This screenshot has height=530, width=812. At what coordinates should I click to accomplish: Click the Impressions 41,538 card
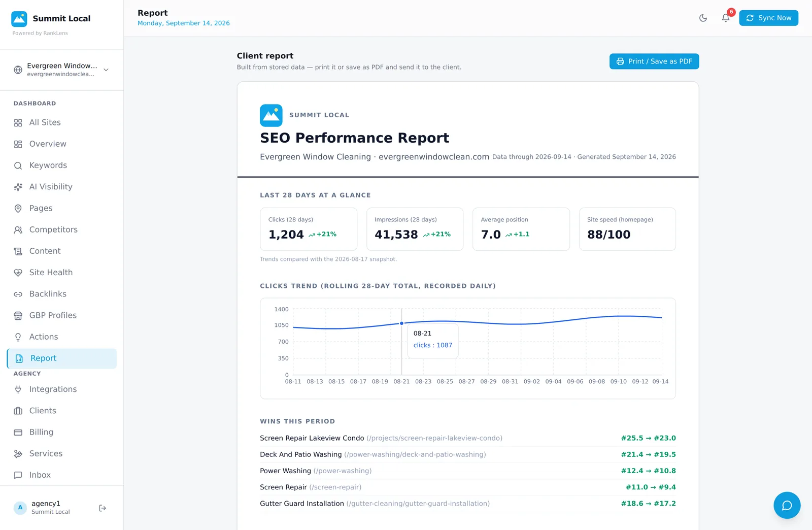[x=415, y=229]
